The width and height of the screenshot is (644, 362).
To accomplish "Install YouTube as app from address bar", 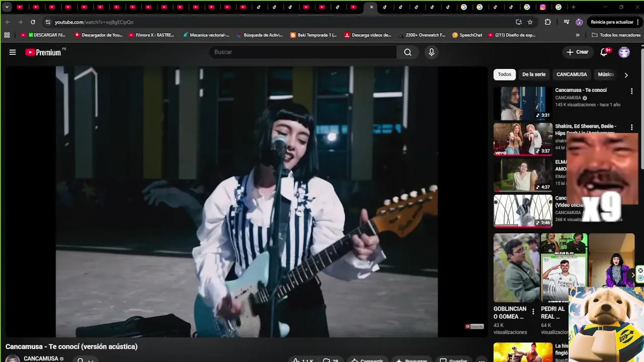I will [519, 22].
